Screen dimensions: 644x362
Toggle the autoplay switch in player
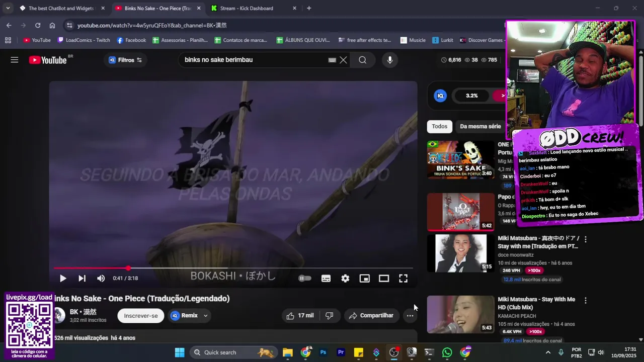coord(305,278)
